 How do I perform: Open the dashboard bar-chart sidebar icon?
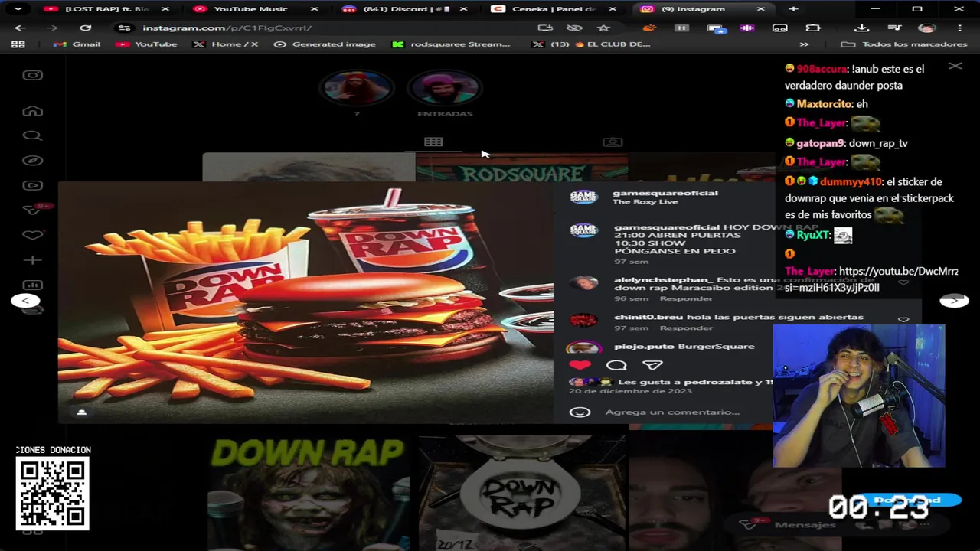pyautogui.click(x=32, y=285)
